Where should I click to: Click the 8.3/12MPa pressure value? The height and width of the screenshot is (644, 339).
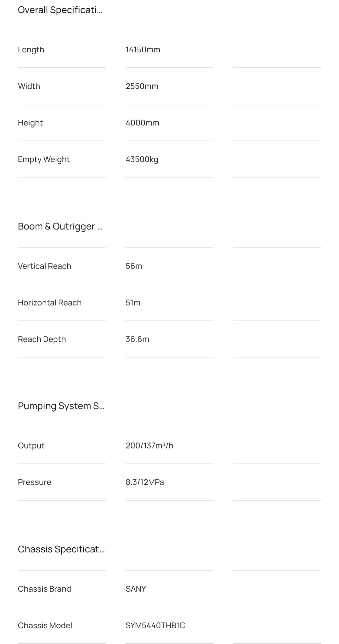[x=145, y=482]
